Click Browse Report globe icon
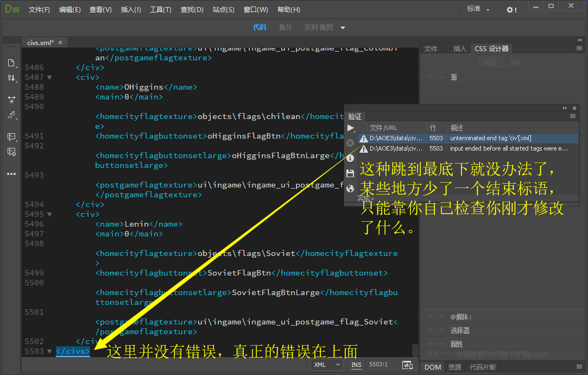The image size is (588, 375). tap(350, 189)
